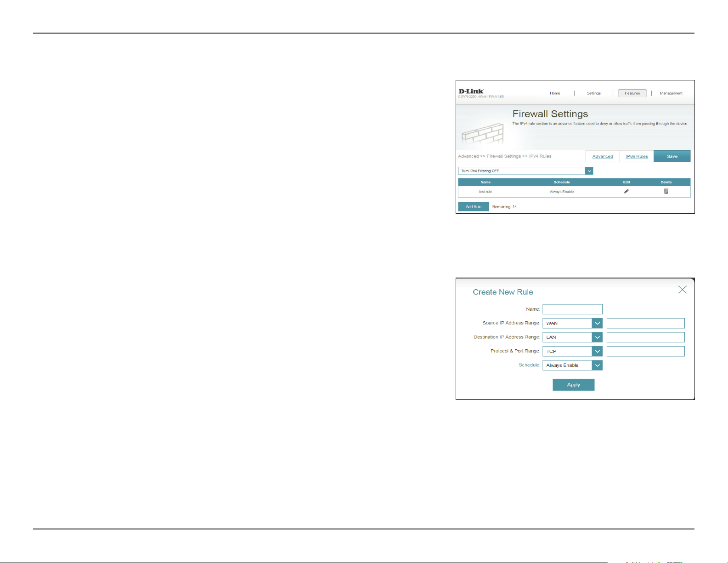Click the D-Link logo
This screenshot has width=728, height=563.
(471, 91)
